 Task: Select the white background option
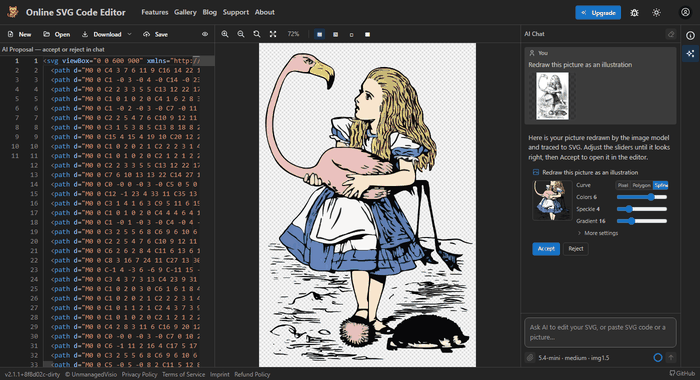tap(367, 34)
